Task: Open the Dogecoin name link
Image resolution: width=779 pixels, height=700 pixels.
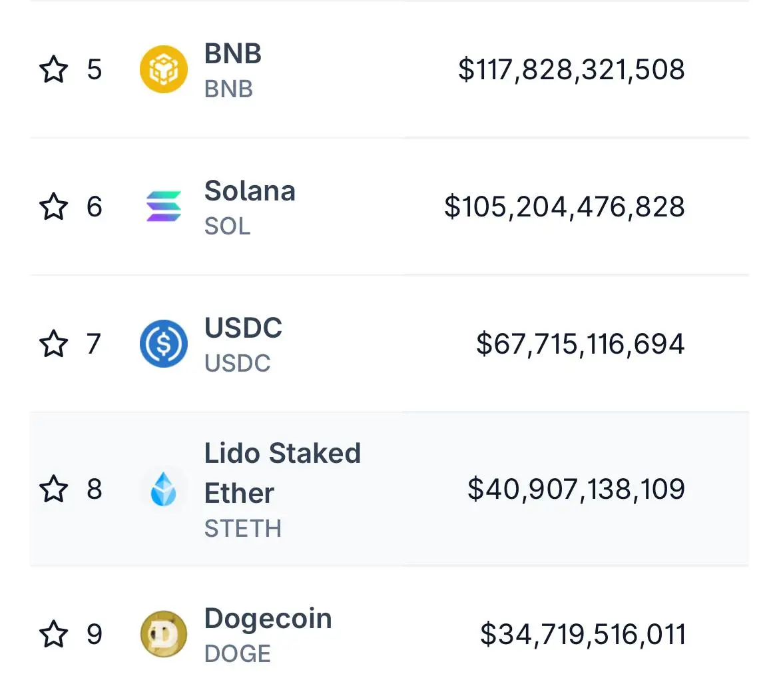Action: tap(268, 619)
